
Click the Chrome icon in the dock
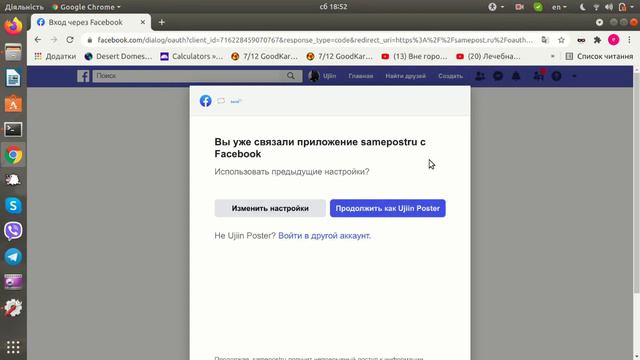(13, 155)
